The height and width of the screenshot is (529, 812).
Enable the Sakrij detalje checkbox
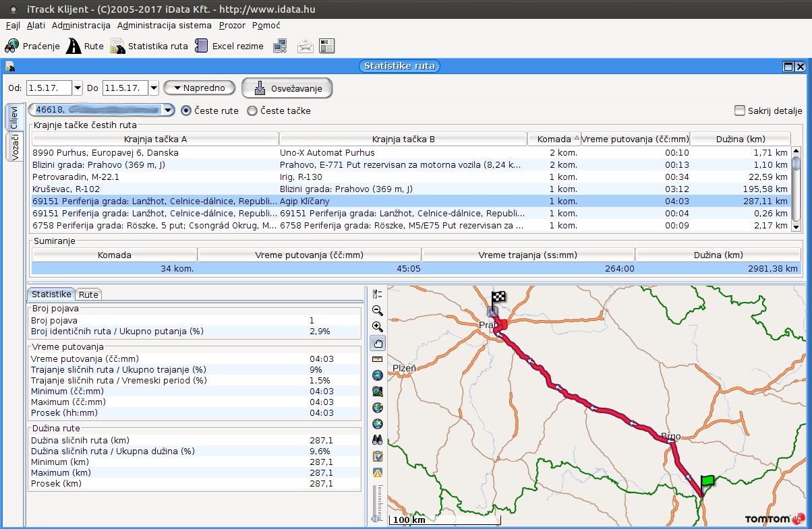740,111
